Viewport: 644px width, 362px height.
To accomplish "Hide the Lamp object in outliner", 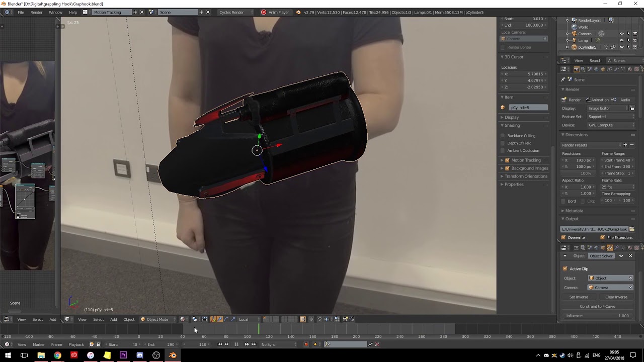I will pyautogui.click(x=622, y=40).
